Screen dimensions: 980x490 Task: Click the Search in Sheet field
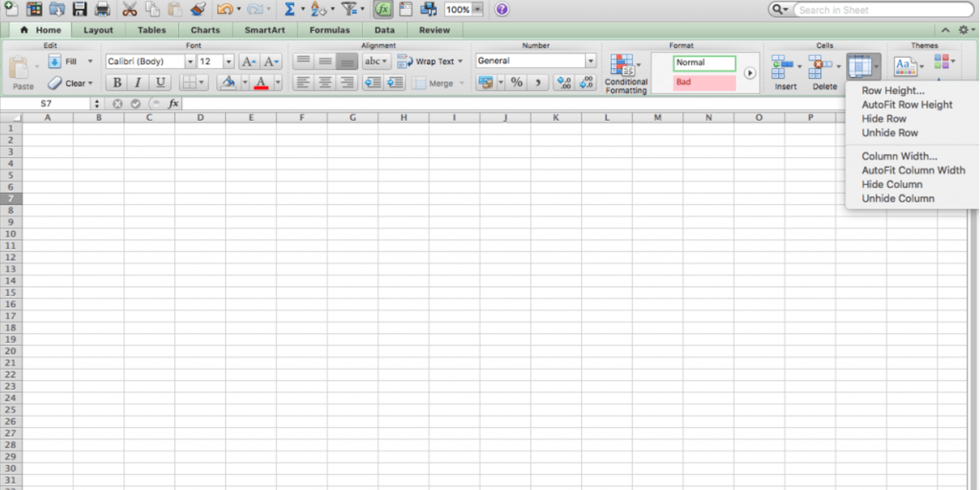882,10
